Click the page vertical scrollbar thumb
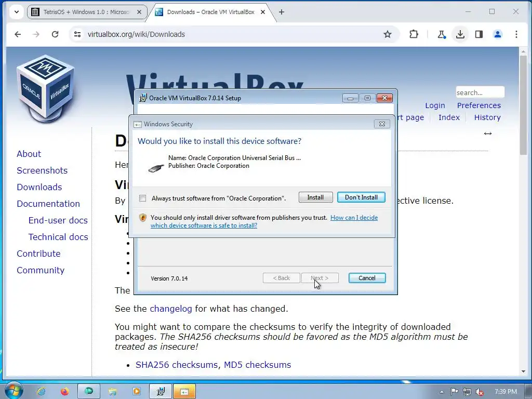The image size is (532, 399). point(523,105)
